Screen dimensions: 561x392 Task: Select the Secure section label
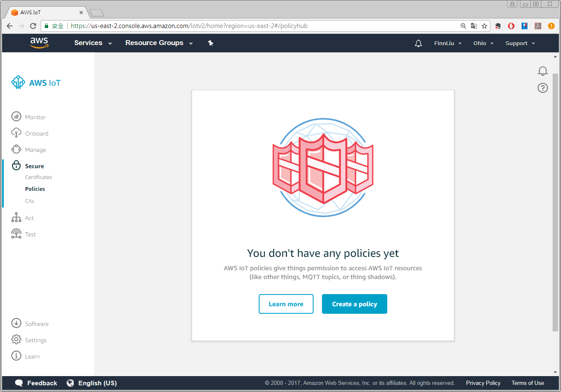34,166
